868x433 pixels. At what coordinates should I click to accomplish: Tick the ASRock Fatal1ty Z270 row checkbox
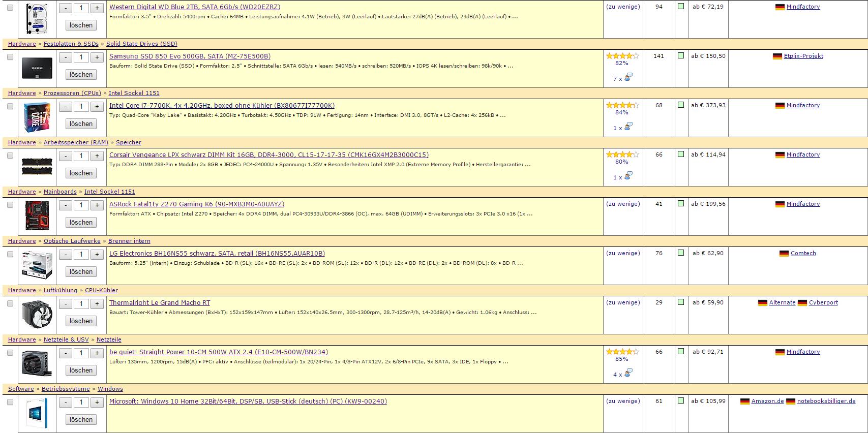pyautogui.click(x=10, y=205)
